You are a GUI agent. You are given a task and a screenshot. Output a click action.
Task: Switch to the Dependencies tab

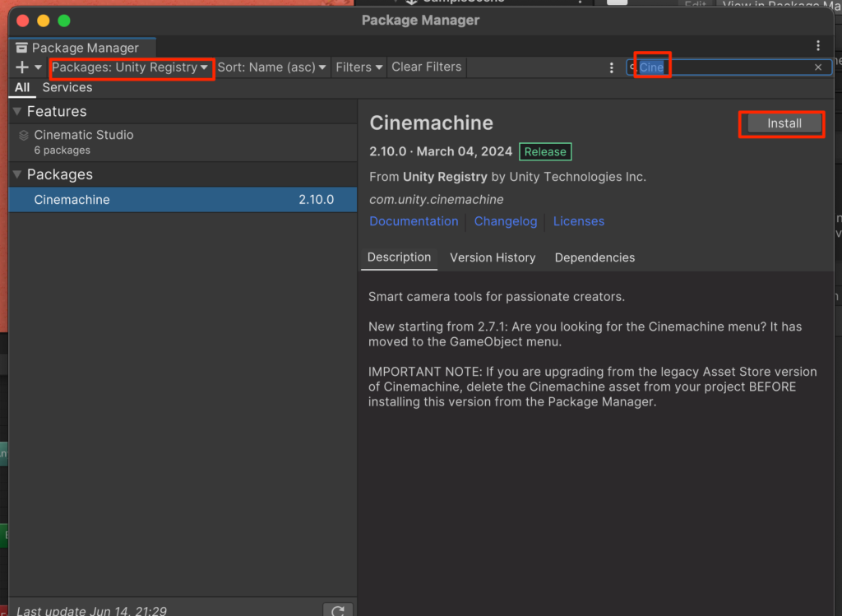coord(594,257)
